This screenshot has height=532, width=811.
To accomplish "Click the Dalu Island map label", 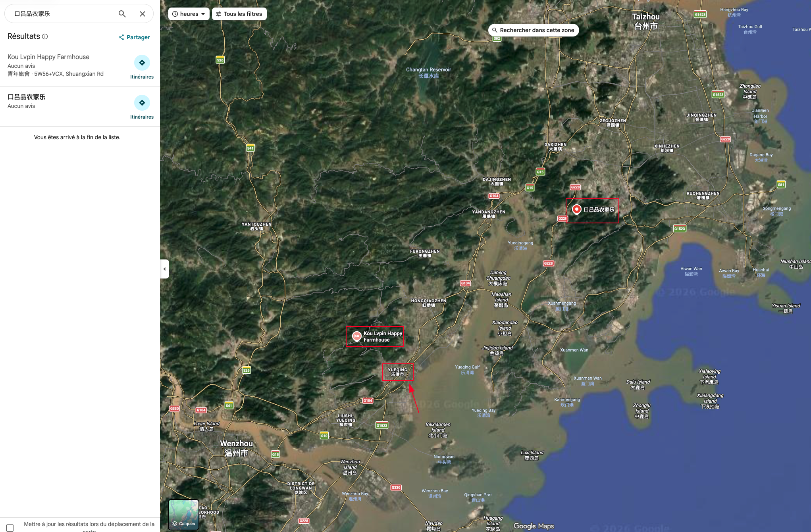I will point(638,385).
